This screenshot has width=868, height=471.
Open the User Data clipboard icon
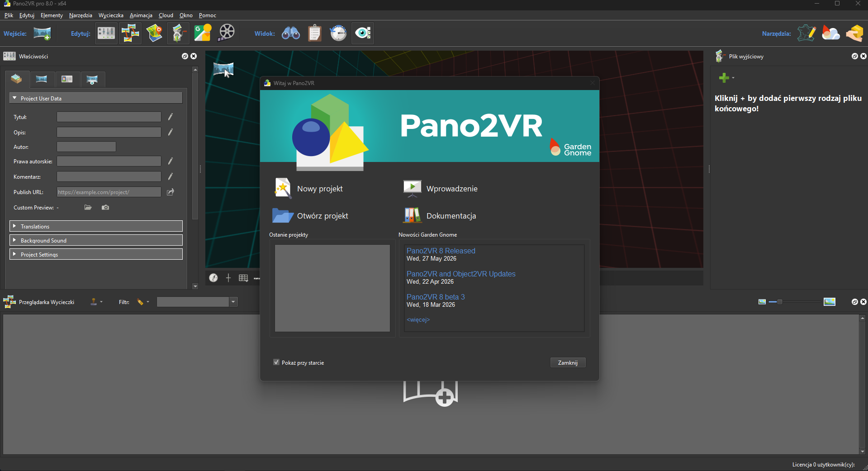[x=315, y=33]
